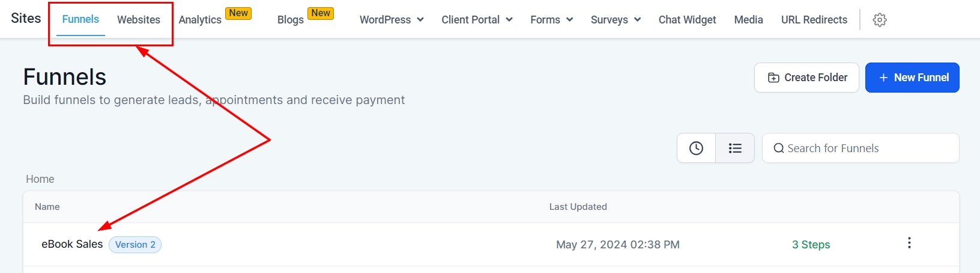Click the folder icon on Create Folder
980x273 pixels.
[773, 78]
